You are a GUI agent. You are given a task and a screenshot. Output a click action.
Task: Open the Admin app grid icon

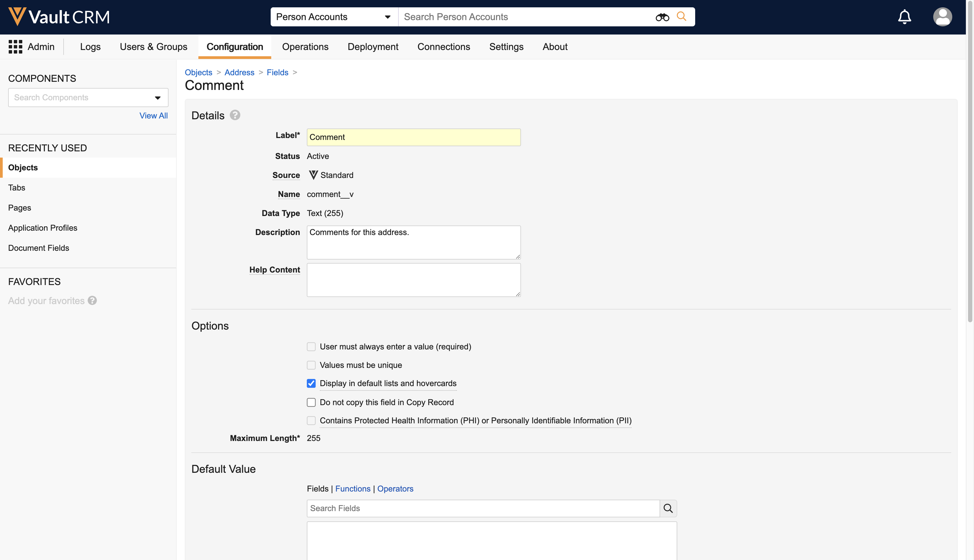tap(15, 46)
